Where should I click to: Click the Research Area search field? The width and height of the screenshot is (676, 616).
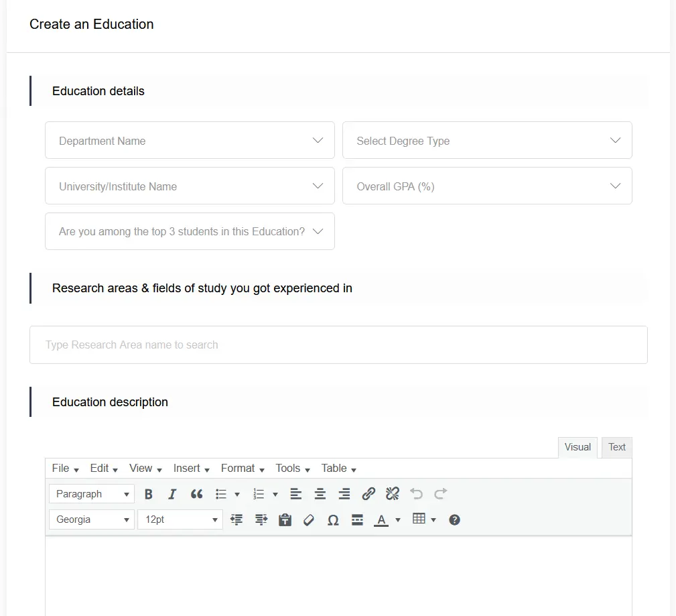(x=338, y=345)
